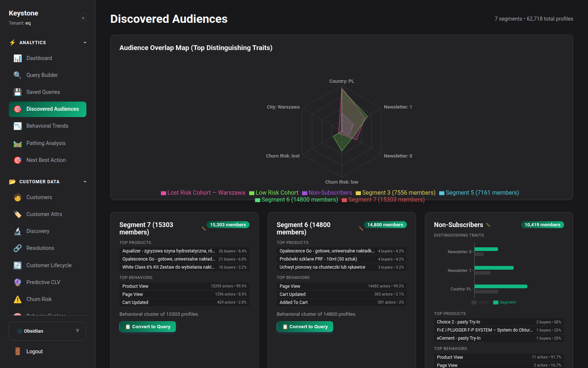Open Customer Lifecycle menu label

coord(49,265)
